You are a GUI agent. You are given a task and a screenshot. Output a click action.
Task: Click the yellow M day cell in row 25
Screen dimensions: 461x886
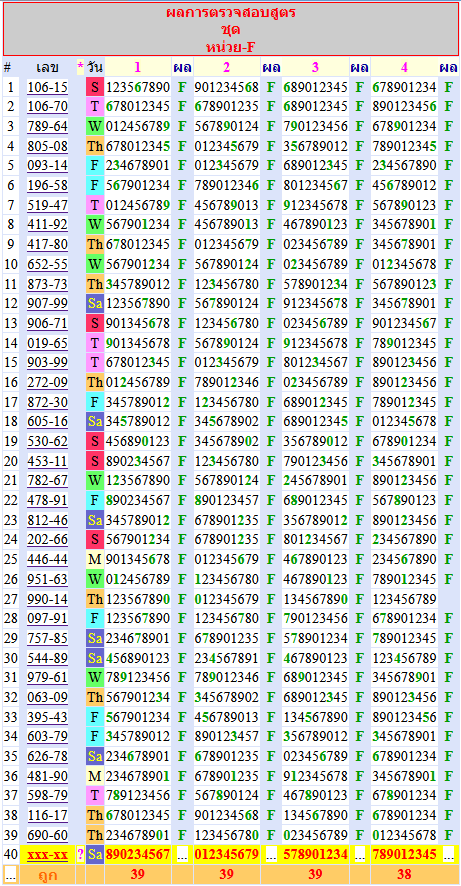(x=95, y=559)
